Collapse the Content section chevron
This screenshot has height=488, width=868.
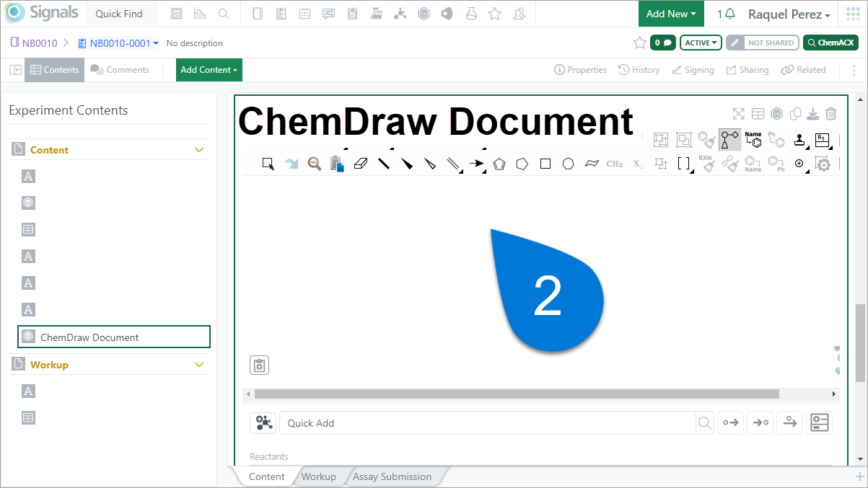coord(200,150)
